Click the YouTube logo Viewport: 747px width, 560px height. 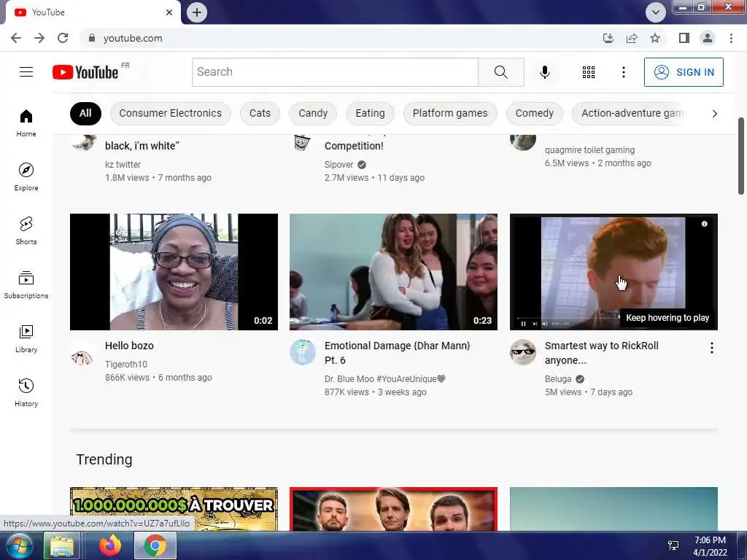[x=86, y=72]
